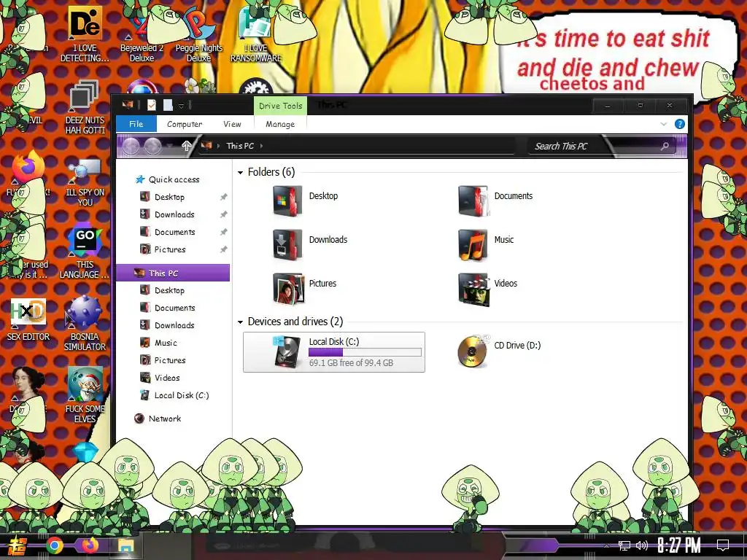The image size is (747, 560).
Task: Click the 8:27 PM taskbar clock
Action: click(x=679, y=545)
